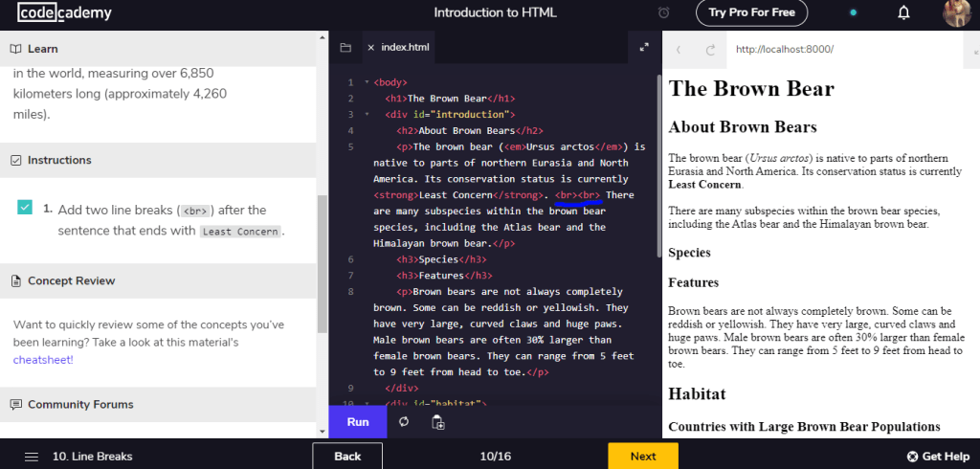Open the notifications bell

(x=903, y=13)
